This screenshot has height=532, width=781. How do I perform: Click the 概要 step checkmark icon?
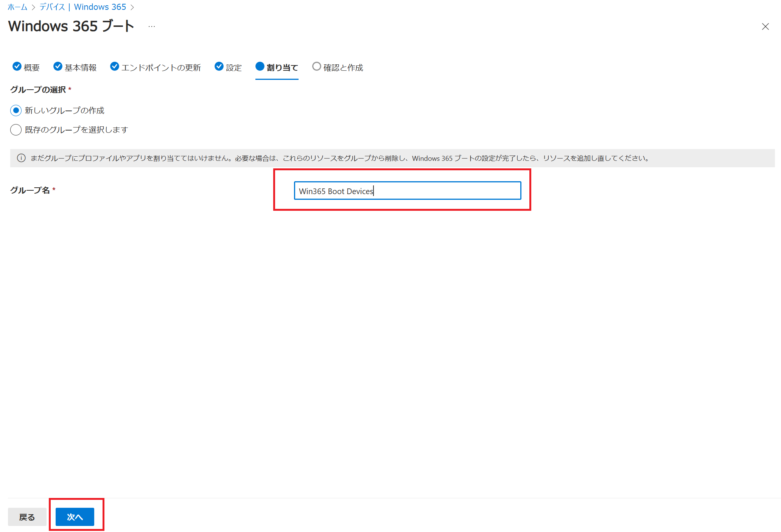point(17,67)
